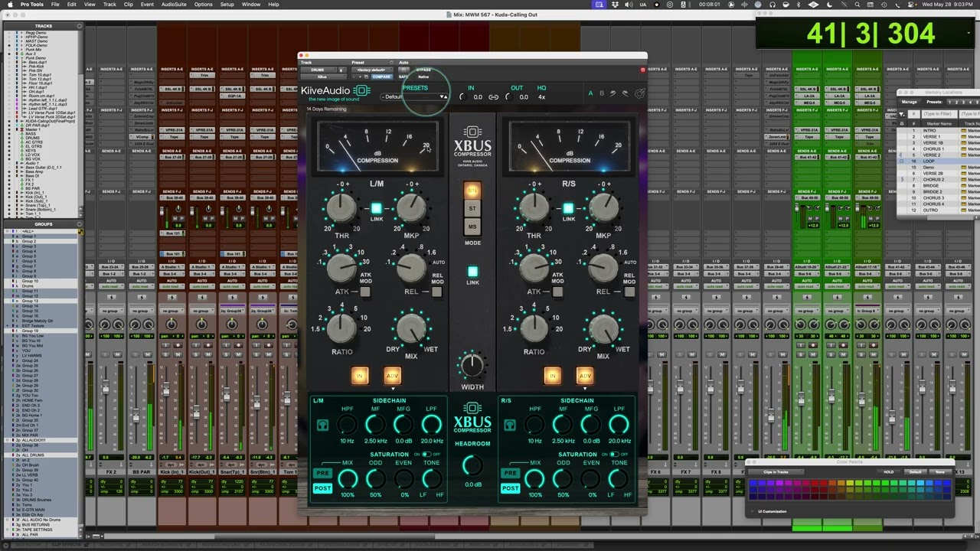Open the Track menu
This screenshot has width=980, height=551.
point(109,4)
